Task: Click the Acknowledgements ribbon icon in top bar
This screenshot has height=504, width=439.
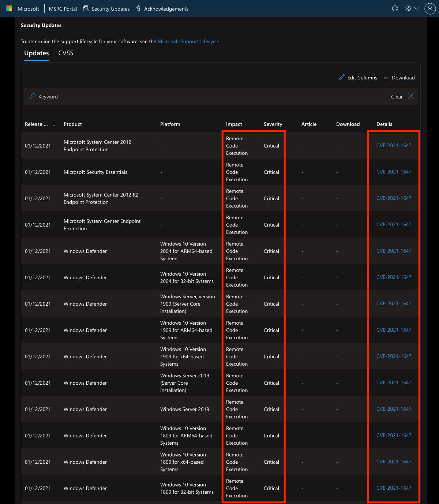Action: pos(138,8)
